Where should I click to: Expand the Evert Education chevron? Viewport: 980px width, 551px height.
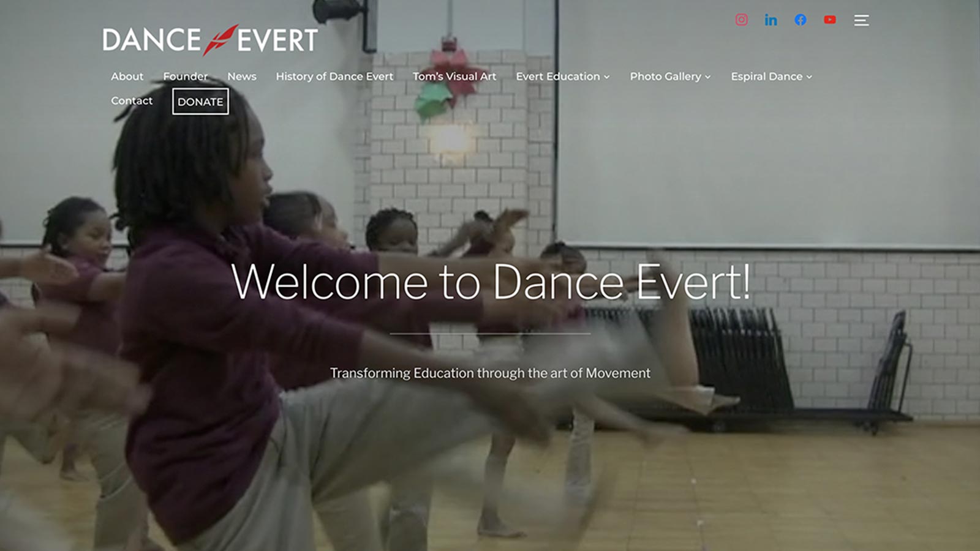pyautogui.click(x=606, y=77)
